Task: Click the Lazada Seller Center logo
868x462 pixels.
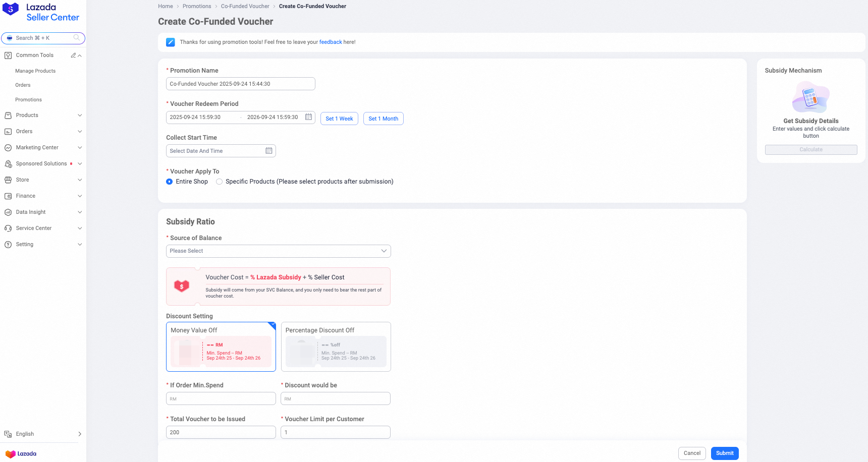Action: coord(41,13)
